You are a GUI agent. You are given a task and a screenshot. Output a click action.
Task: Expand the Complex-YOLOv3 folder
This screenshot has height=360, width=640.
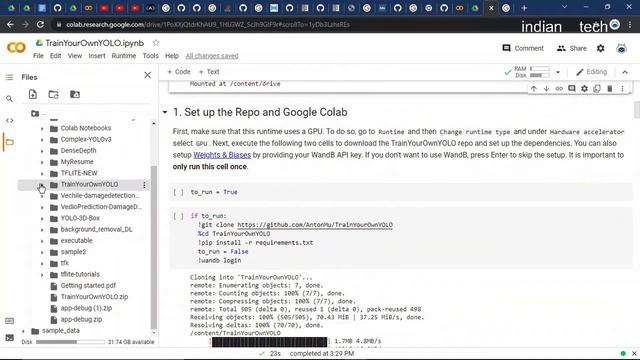[42, 140]
